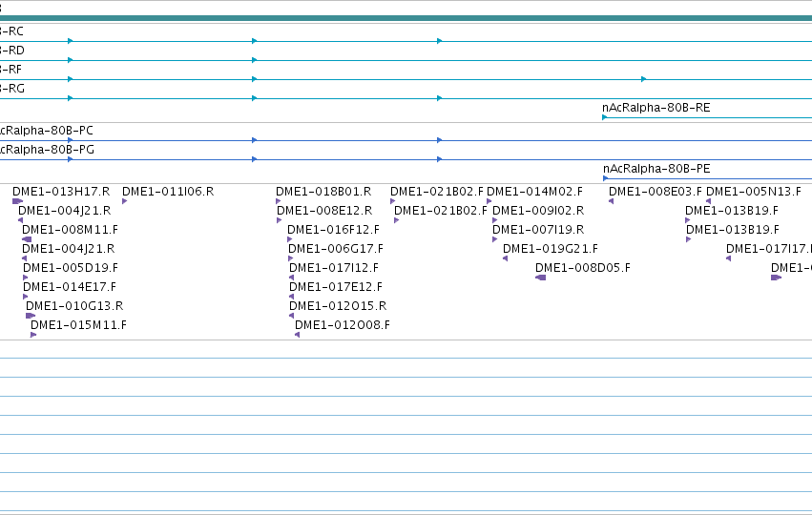Select the DME1-018B01.R label

(323, 192)
